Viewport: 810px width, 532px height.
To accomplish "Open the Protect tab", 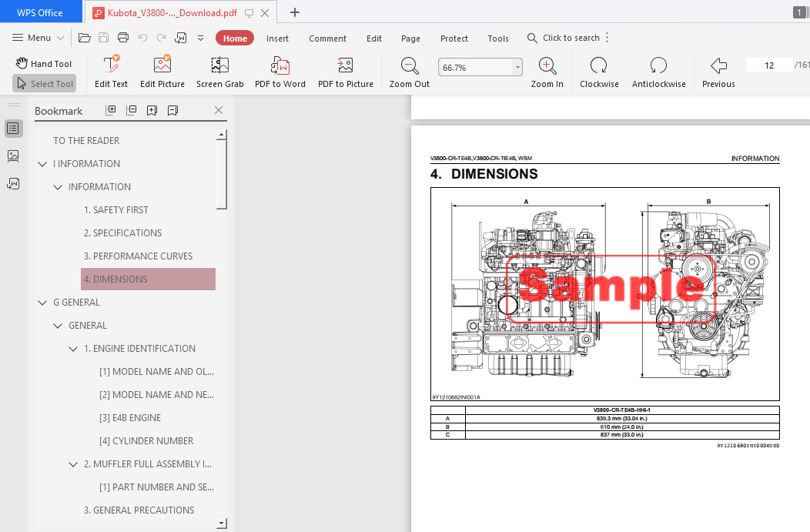I will coord(454,38).
